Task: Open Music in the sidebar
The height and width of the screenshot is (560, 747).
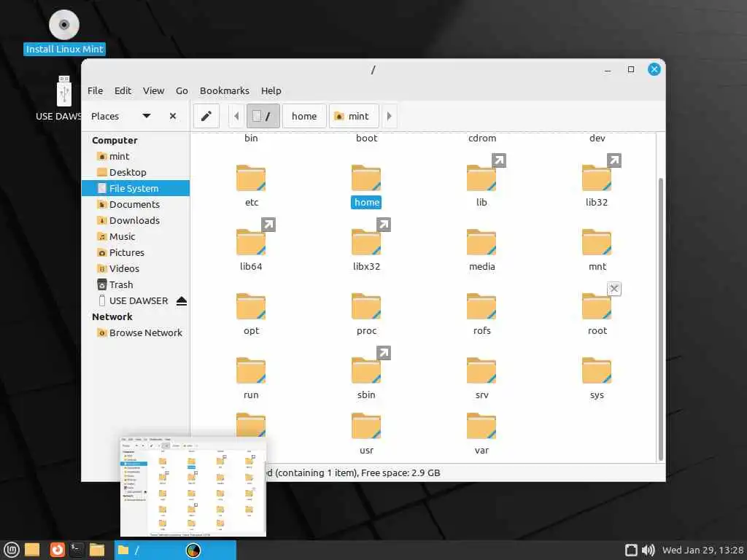Action: (135, 237)
